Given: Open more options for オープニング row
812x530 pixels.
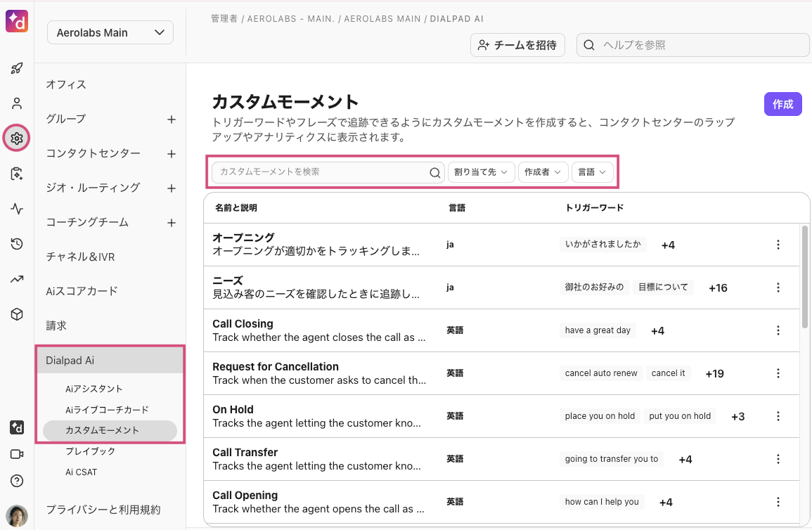Looking at the screenshot, I should click(778, 245).
